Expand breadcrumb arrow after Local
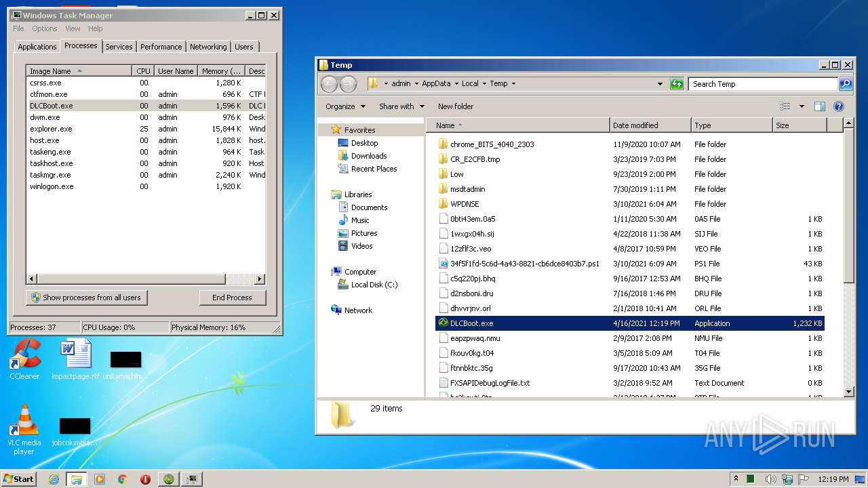 point(484,84)
